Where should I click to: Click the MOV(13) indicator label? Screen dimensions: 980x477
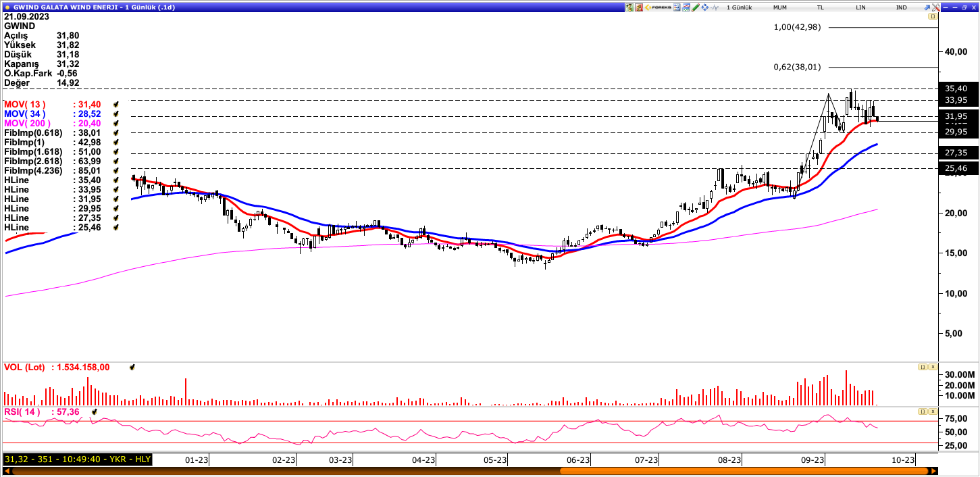[25, 105]
